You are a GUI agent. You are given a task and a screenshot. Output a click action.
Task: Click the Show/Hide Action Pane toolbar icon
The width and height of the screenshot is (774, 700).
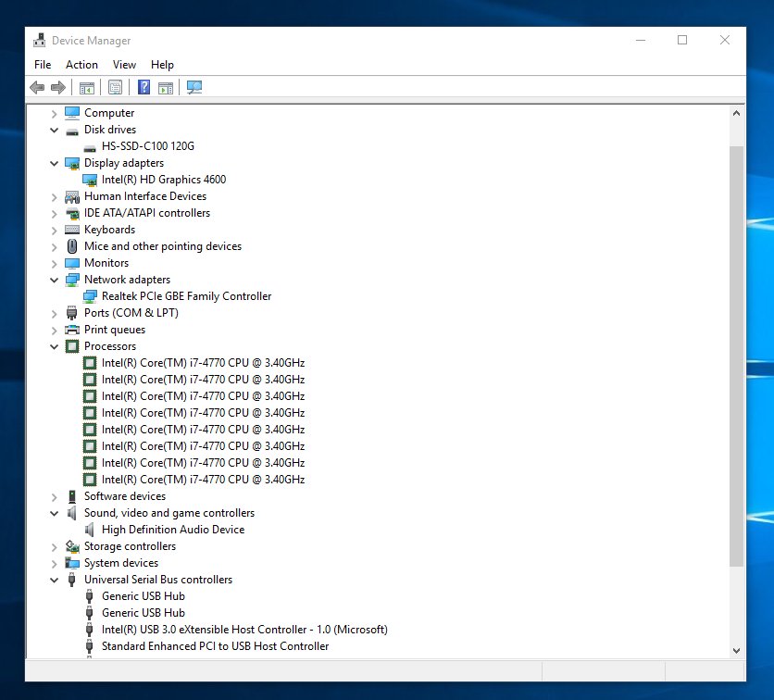tap(166, 88)
